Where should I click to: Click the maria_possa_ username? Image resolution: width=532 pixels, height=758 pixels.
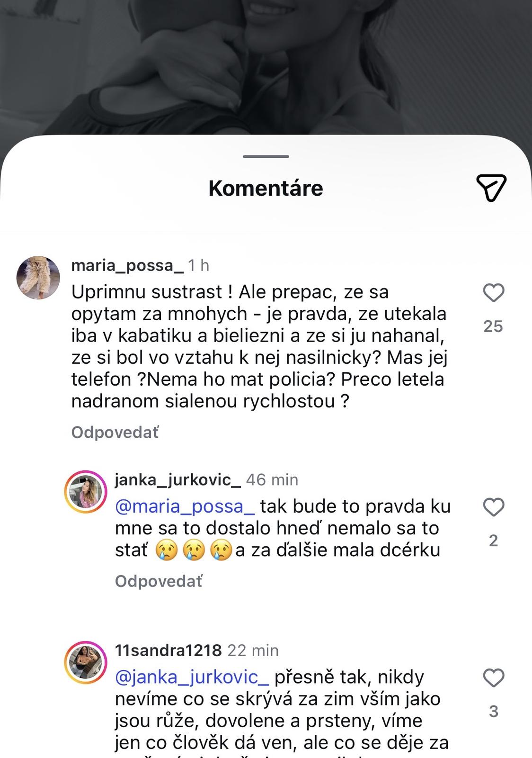pos(127,265)
